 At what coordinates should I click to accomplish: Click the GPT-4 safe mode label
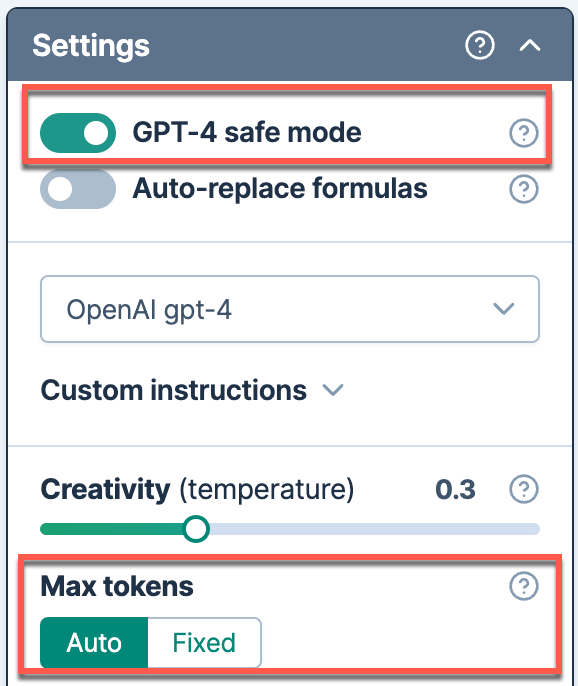(247, 133)
